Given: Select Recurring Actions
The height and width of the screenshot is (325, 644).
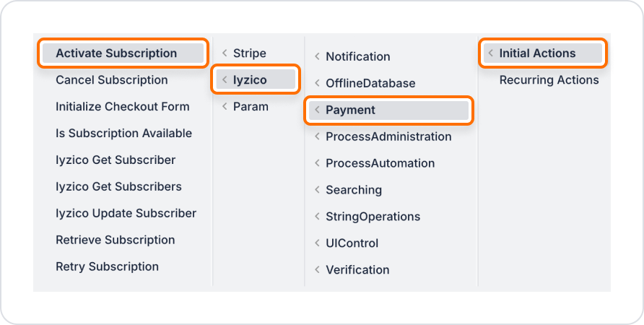Looking at the screenshot, I should click(549, 79).
